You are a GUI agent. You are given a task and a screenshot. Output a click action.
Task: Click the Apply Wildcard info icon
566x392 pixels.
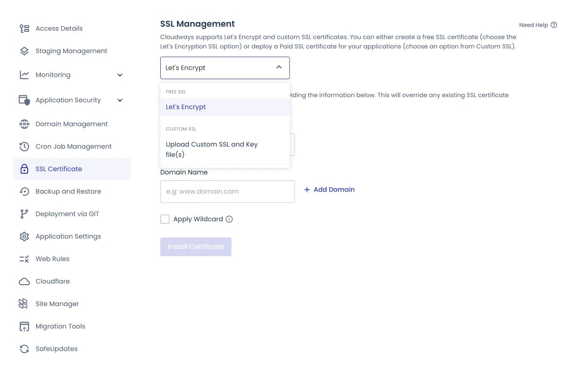(229, 219)
